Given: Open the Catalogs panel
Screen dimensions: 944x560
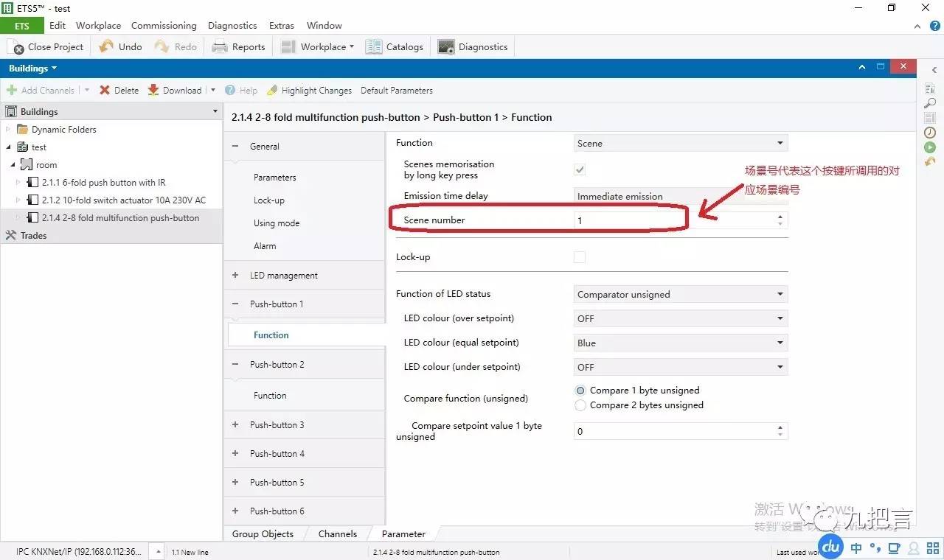Looking at the screenshot, I should click(395, 47).
